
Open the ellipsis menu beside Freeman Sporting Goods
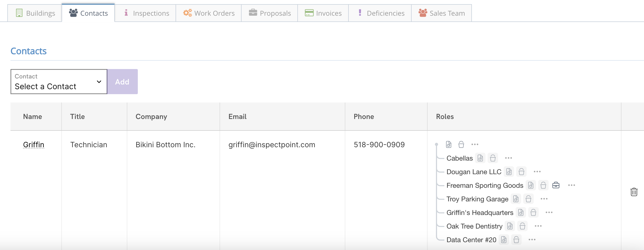point(572,185)
